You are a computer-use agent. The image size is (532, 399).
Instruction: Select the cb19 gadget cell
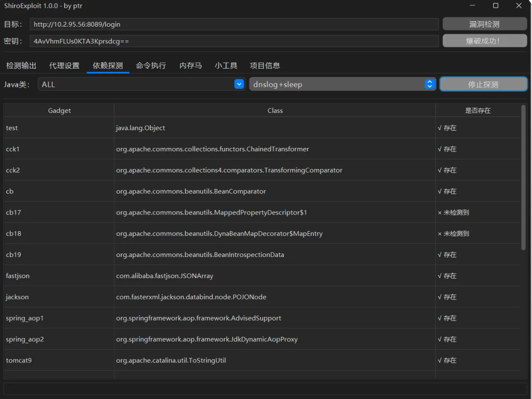coord(60,254)
